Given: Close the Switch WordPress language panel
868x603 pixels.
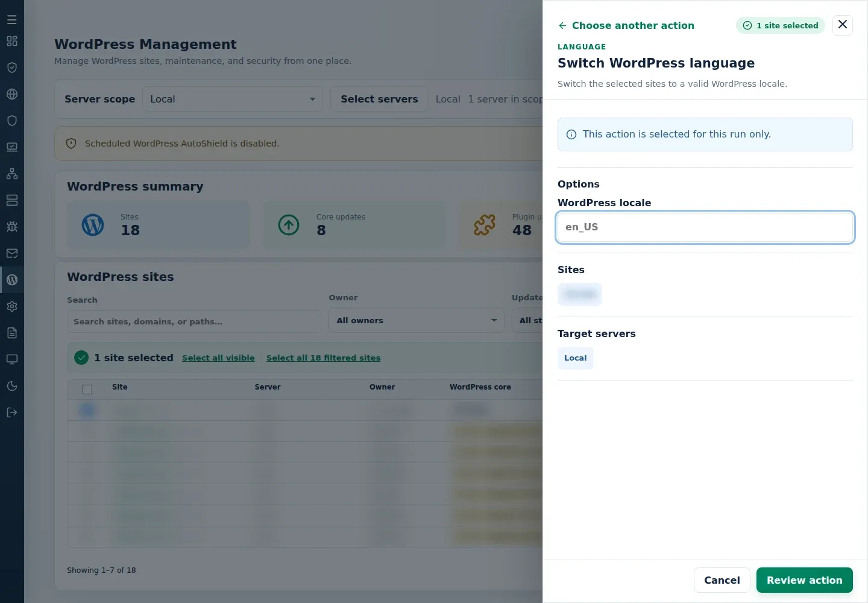Looking at the screenshot, I should (843, 25).
